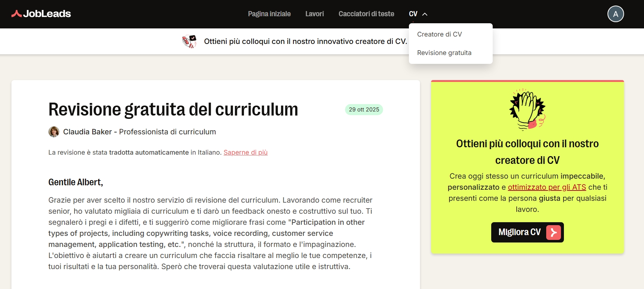Collapse the CV menu chevron

pyautogui.click(x=425, y=14)
